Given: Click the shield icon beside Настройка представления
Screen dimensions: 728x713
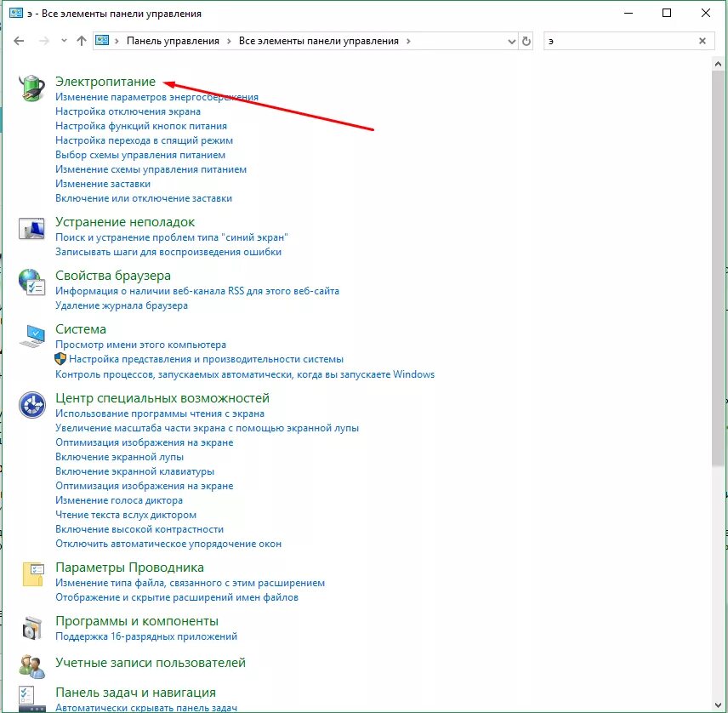Looking at the screenshot, I should (60, 358).
